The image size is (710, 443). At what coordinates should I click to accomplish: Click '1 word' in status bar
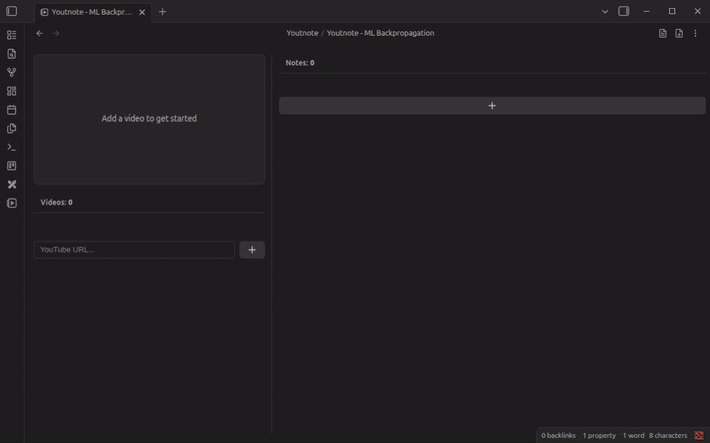point(633,435)
